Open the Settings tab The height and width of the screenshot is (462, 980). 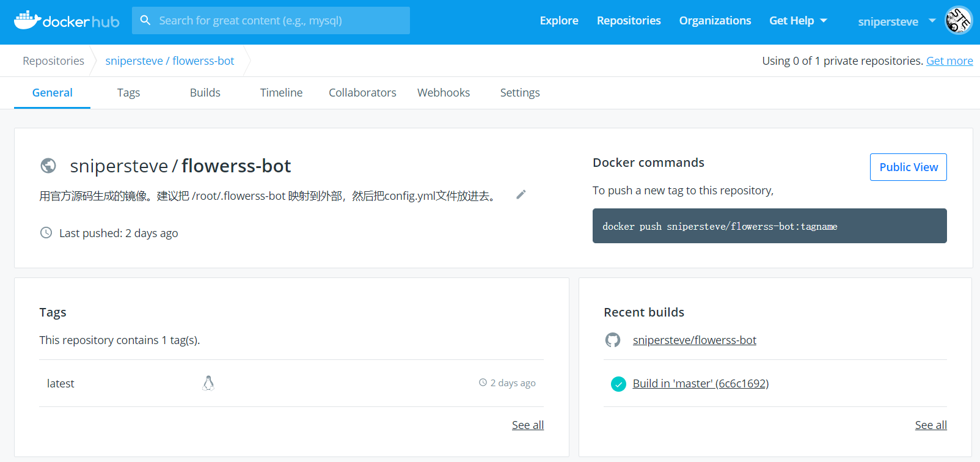coord(520,93)
